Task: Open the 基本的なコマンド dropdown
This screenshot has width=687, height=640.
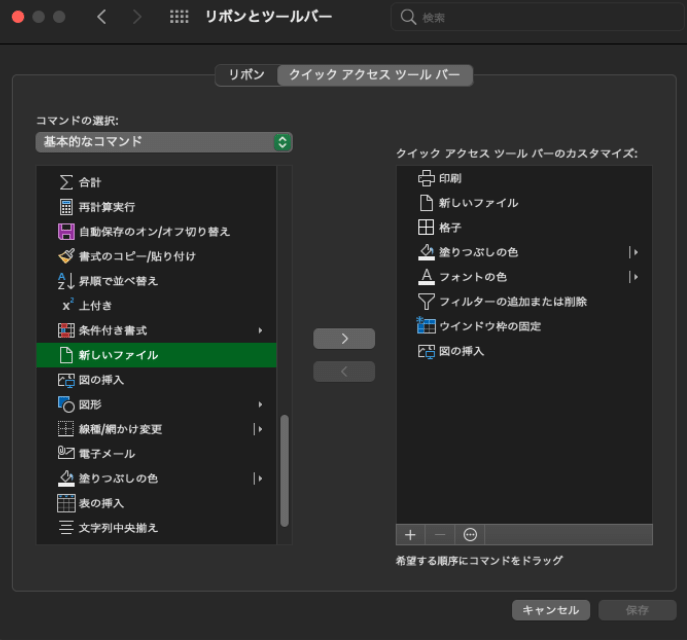Action: click(x=164, y=142)
